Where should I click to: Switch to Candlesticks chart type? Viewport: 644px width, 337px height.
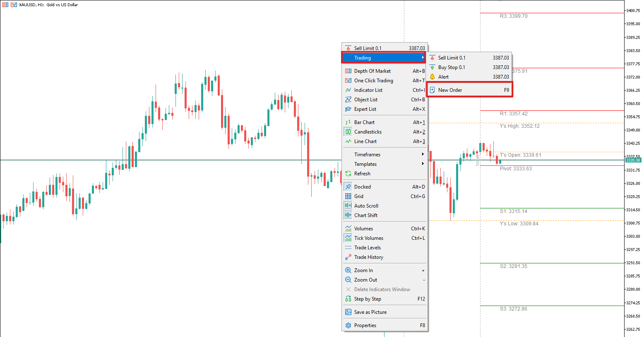pyautogui.click(x=368, y=132)
